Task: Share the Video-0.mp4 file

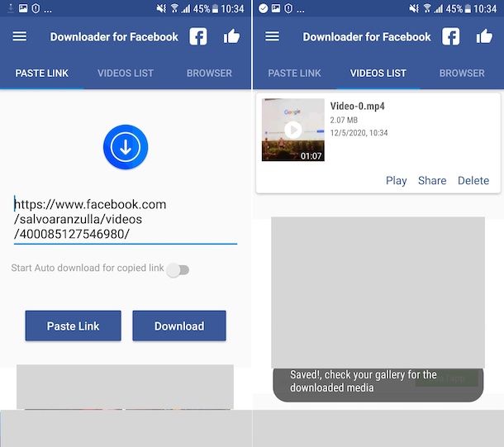Action: coord(432,181)
